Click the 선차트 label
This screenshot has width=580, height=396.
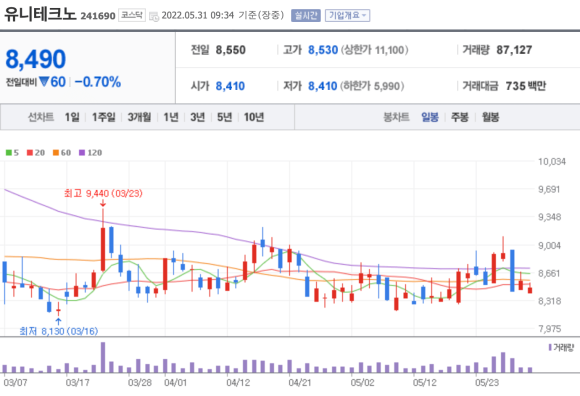tap(41, 117)
